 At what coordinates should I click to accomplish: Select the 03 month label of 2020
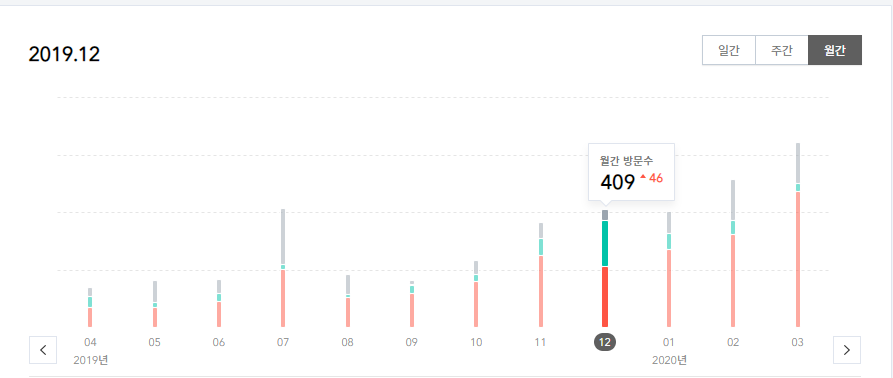(798, 343)
